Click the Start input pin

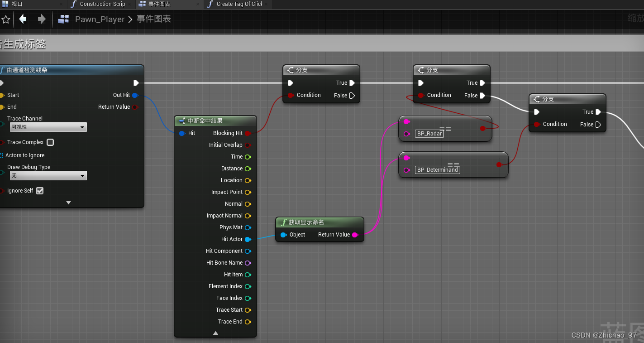point(2,95)
